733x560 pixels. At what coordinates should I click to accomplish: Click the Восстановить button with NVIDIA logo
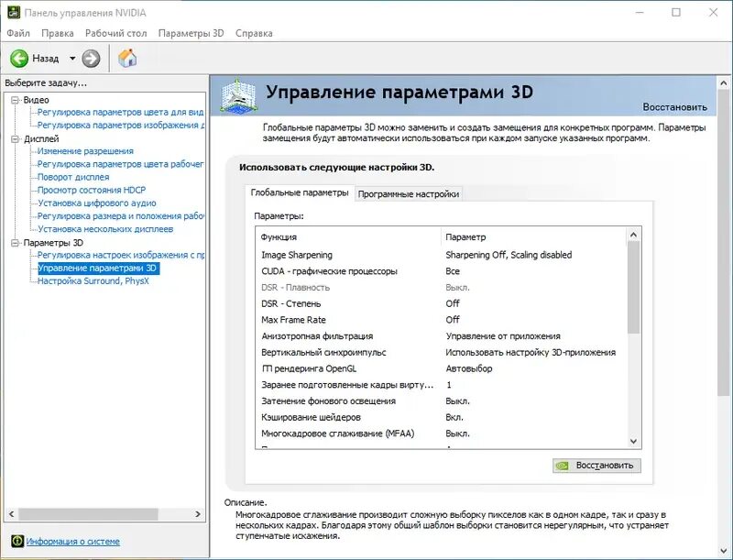pos(596,465)
